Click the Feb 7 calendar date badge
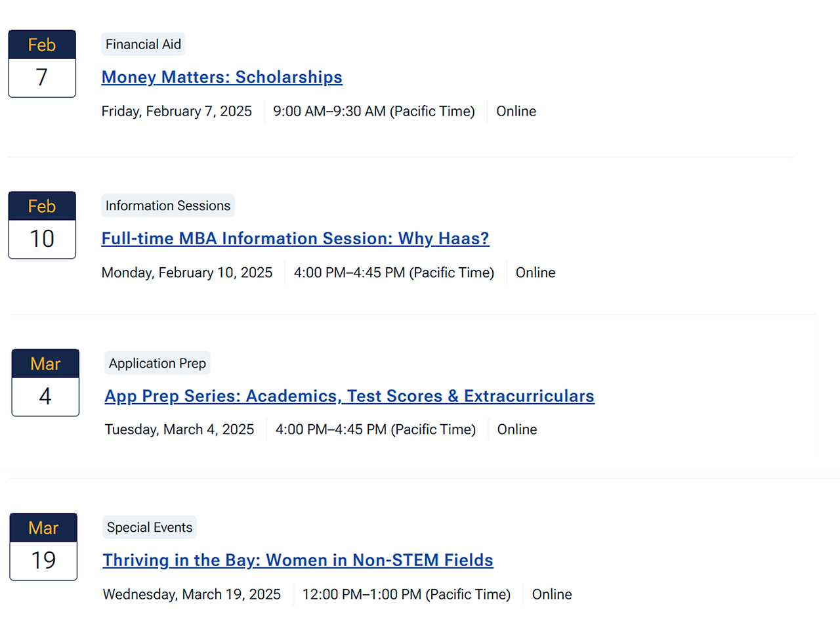Viewport: 840px width, 629px height. point(42,64)
